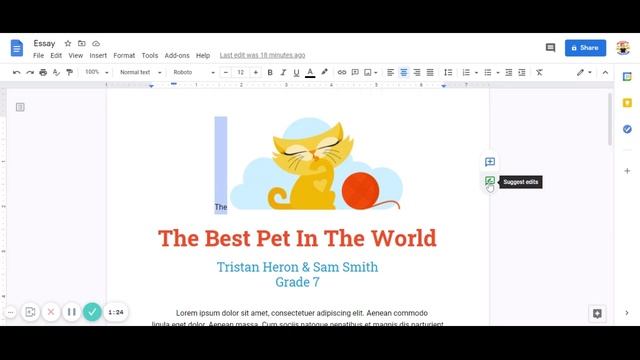Expand bulleted list options arrow
The image size is (640, 360).
pos(498,73)
